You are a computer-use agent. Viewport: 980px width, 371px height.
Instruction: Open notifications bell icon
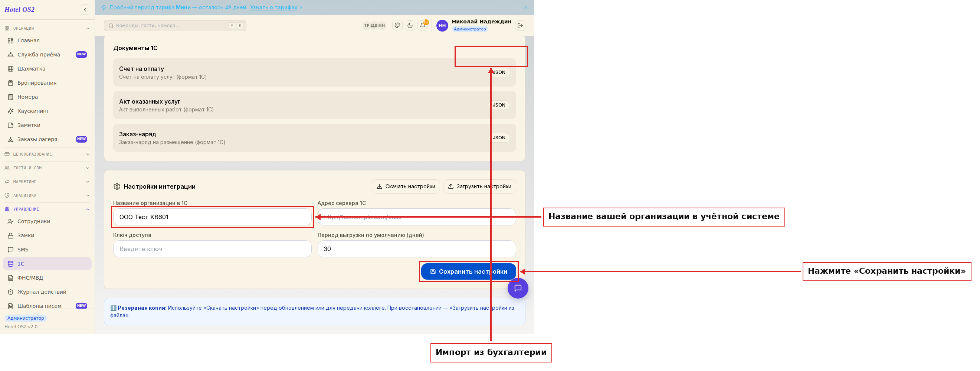[x=423, y=26]
